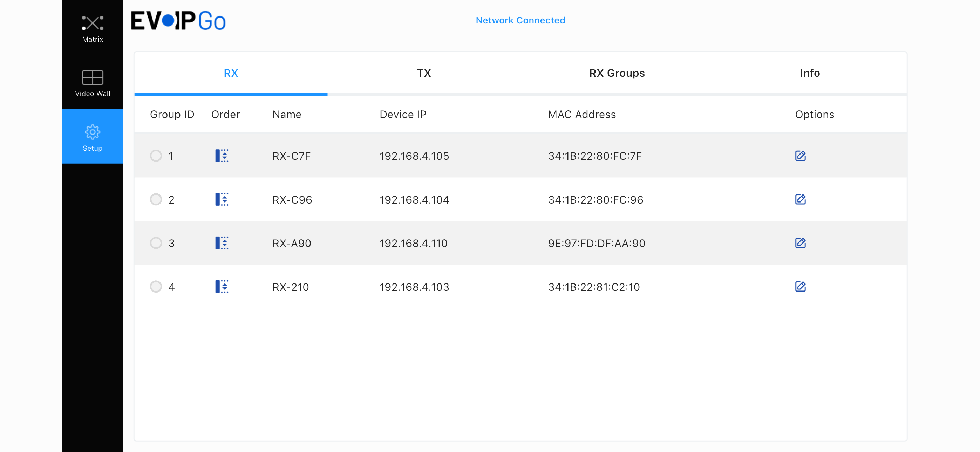
Task: Click the device name RX-A90
Action: (x=292, y=243)
